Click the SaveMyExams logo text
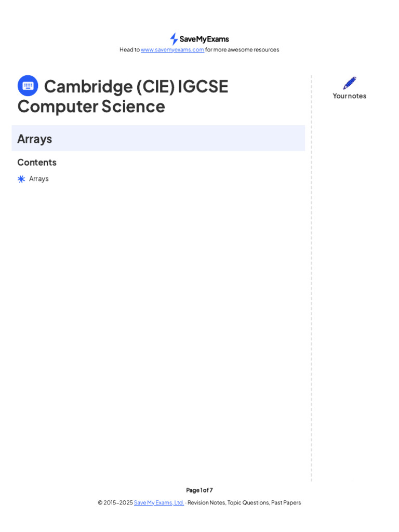Screen dimensions: 399x532 (x=204, y=39)
